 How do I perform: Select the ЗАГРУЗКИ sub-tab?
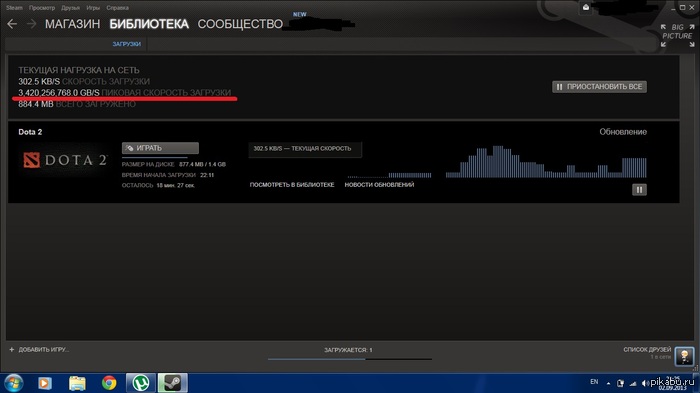(x=126, y=44)
